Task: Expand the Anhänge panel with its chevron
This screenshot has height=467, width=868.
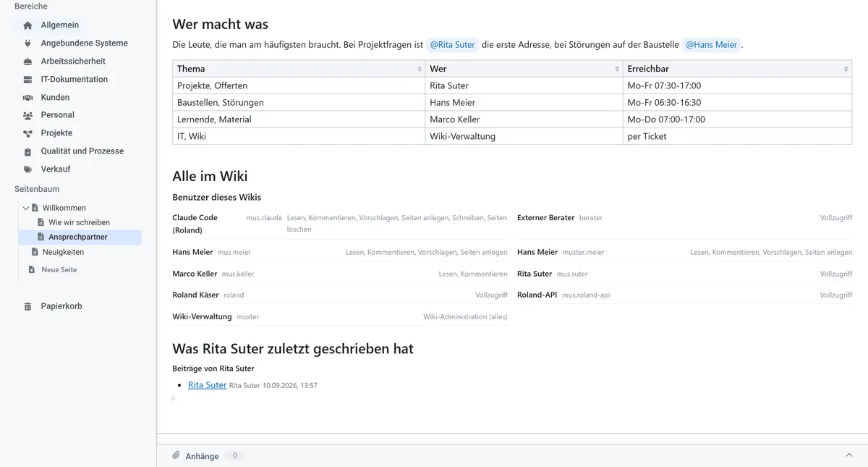Action: [849, 455]
